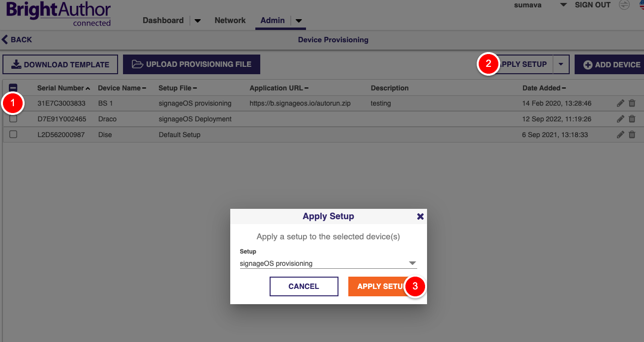The height and width of the screenshot is (342, 644).
Task: Delete the BS 1 device via trash icon
Action: [632, 103]
